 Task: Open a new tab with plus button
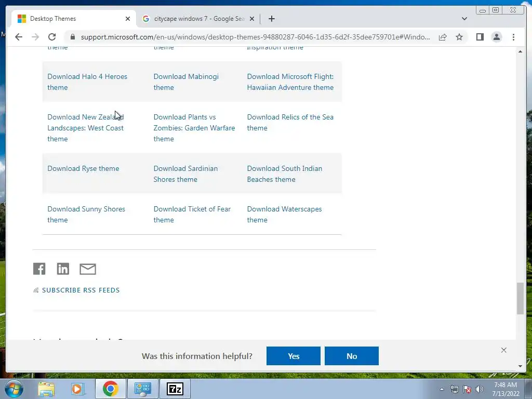tap(271, 19)
